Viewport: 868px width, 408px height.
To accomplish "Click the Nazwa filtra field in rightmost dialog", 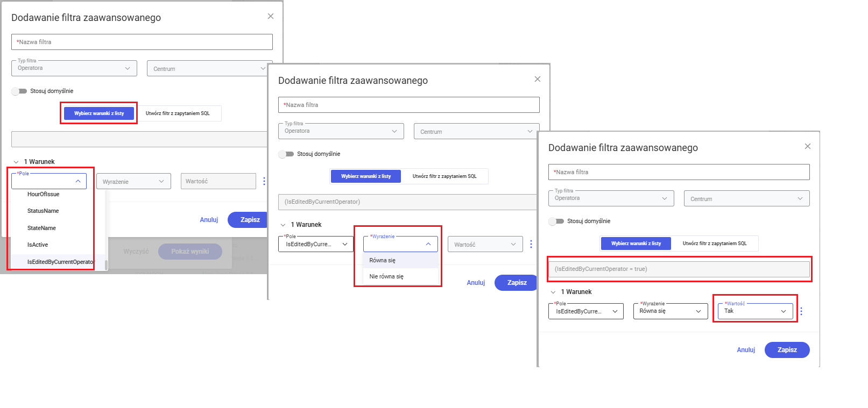I will coord(679,172).
